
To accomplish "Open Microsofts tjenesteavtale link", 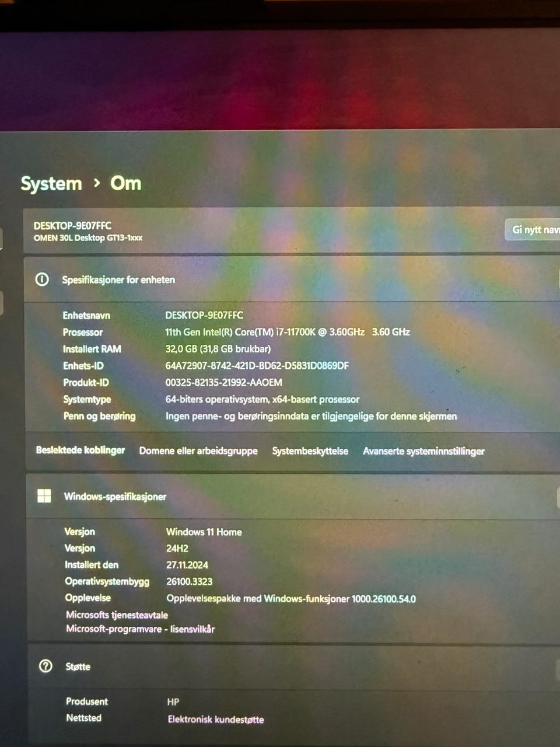I will (x=117, y=615).
